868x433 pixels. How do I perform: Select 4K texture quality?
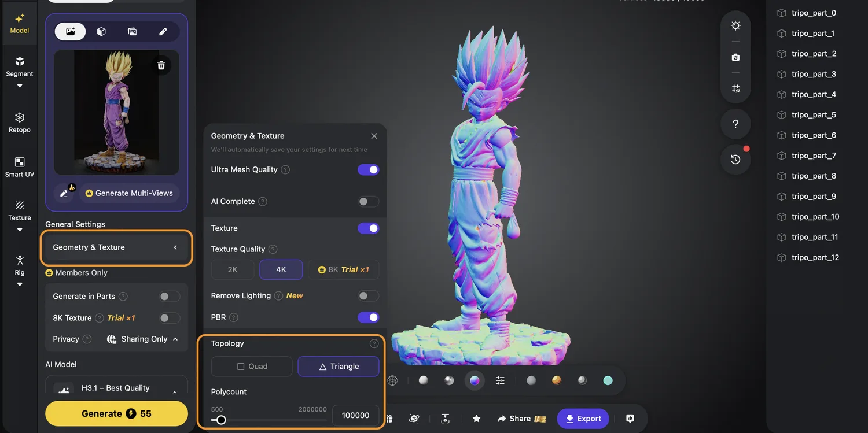[x=281, y=269]
